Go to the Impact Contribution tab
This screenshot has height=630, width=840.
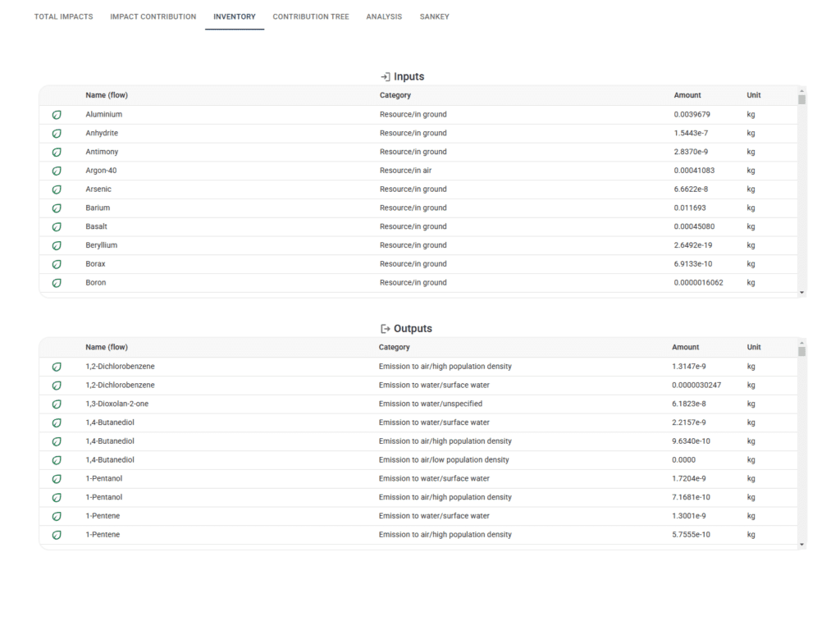pos(153,16)
